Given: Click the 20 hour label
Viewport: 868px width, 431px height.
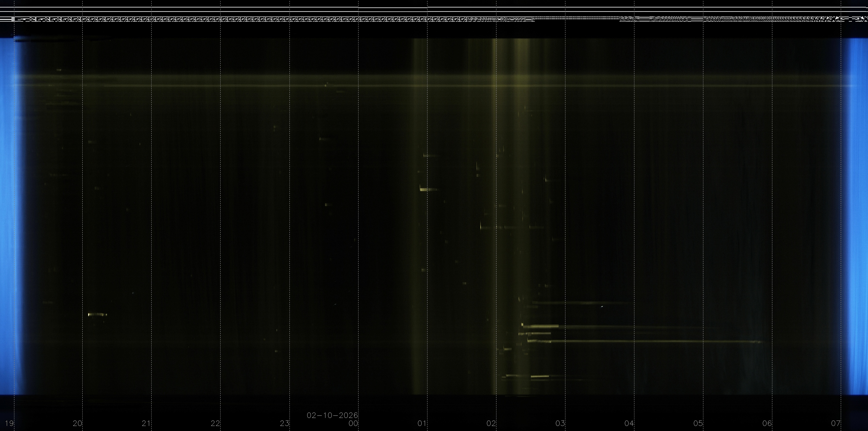Looking at the screenshot, I should coord(77,423).
